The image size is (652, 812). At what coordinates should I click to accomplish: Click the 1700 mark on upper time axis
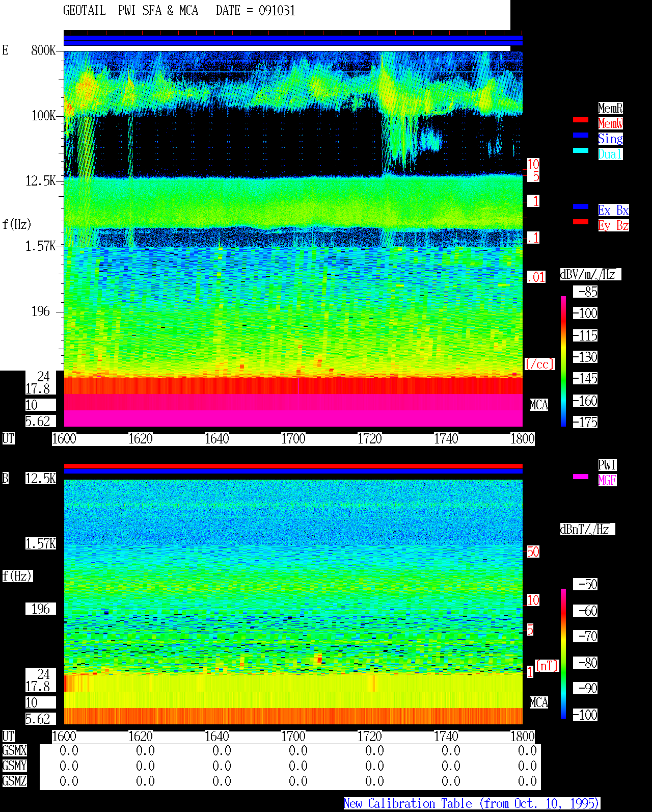tap(293, 439)
